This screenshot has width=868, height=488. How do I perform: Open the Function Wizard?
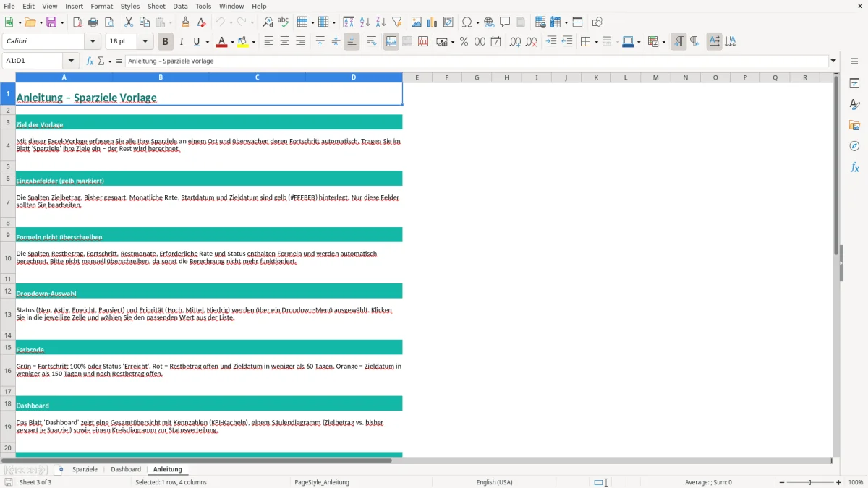pos(90,61)
